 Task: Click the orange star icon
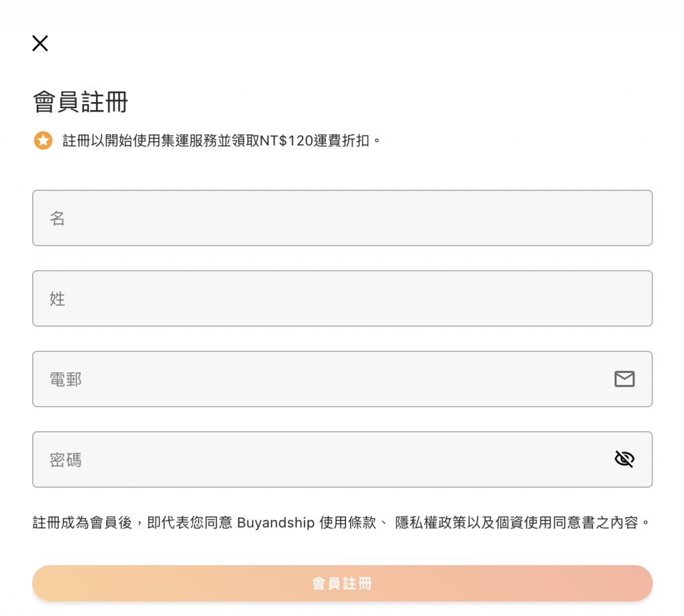tap(43, 140)
